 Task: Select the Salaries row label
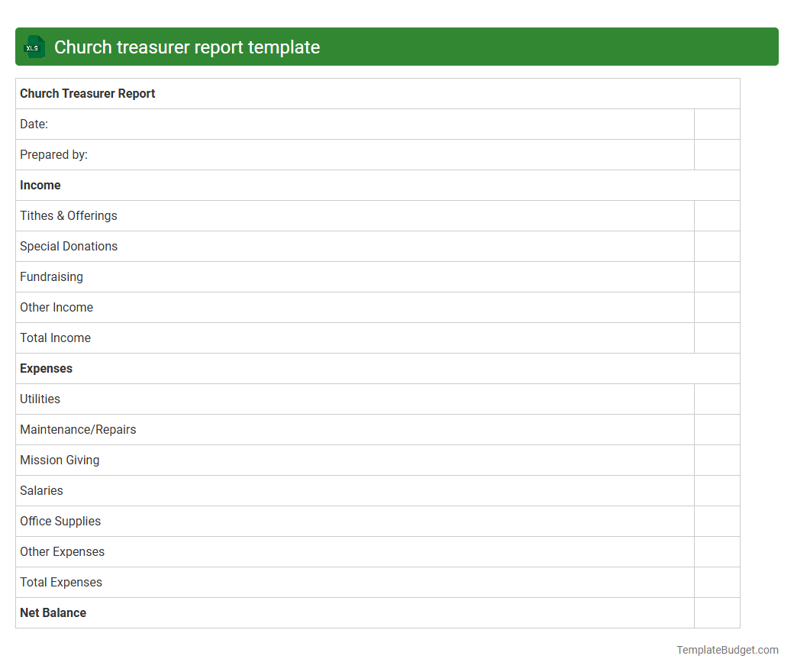click(41, 490)
